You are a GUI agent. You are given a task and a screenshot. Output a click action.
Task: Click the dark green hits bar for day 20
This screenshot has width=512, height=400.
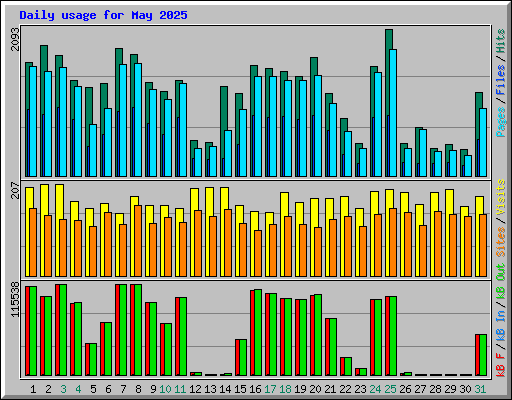tap(314, 66)
